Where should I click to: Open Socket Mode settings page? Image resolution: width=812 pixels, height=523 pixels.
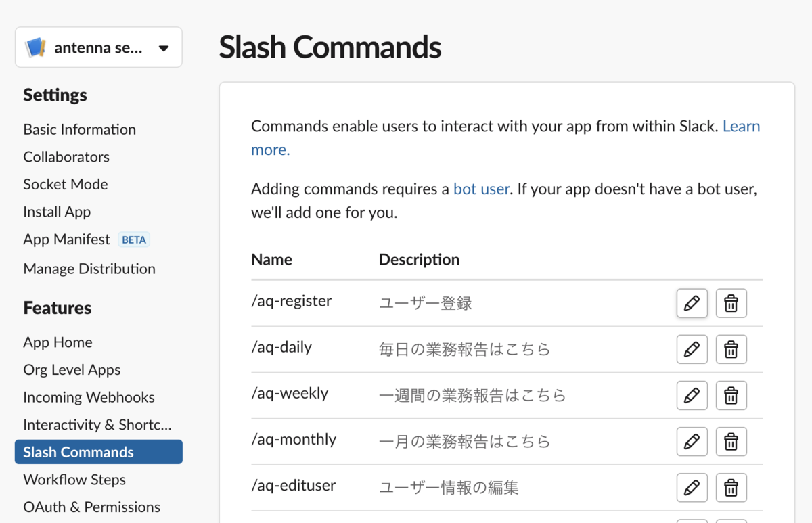(x=65, y=184)
